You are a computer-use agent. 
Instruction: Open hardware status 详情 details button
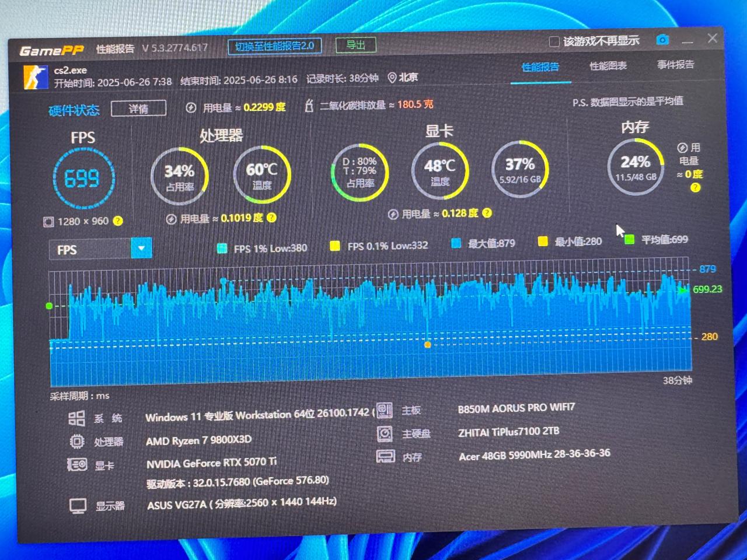coord(138,108)
